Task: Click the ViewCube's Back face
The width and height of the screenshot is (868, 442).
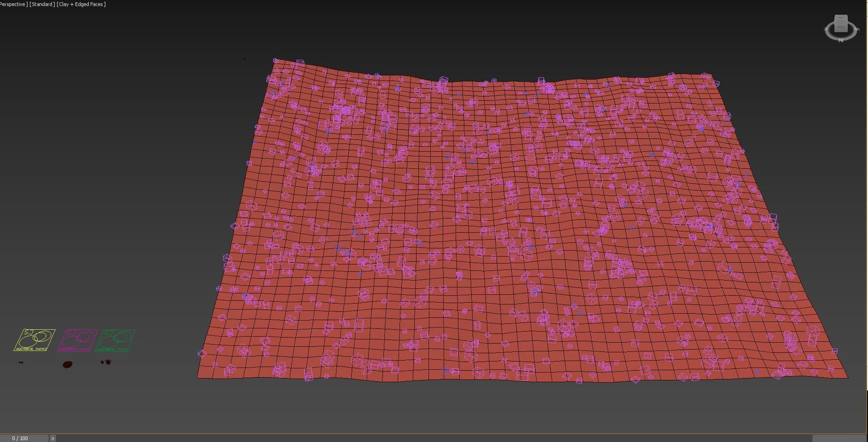Action: [841, 27]
